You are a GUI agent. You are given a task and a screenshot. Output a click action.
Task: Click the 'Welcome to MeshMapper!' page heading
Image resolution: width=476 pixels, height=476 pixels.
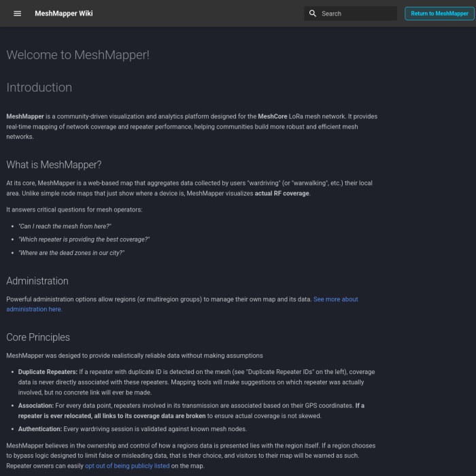[78, 55]
